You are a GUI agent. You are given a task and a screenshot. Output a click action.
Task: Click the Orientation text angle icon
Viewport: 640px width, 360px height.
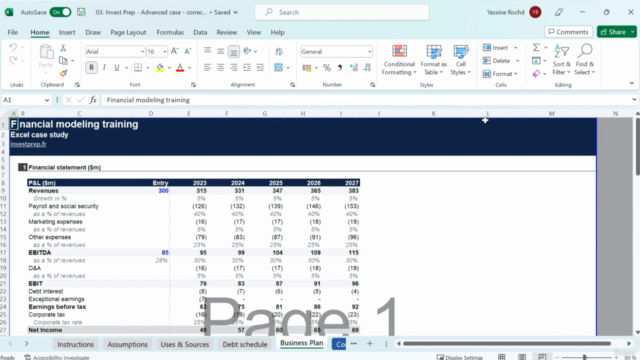coord(247,51)
